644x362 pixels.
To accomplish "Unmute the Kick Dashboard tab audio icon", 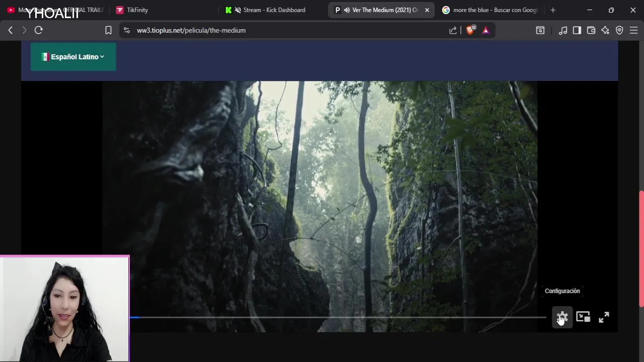I will (238, 10).
